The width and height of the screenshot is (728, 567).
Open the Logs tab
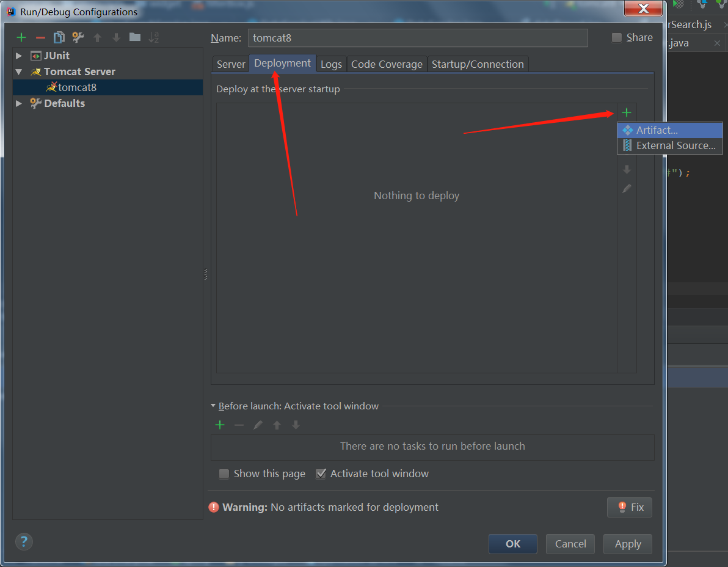[331, 64]
